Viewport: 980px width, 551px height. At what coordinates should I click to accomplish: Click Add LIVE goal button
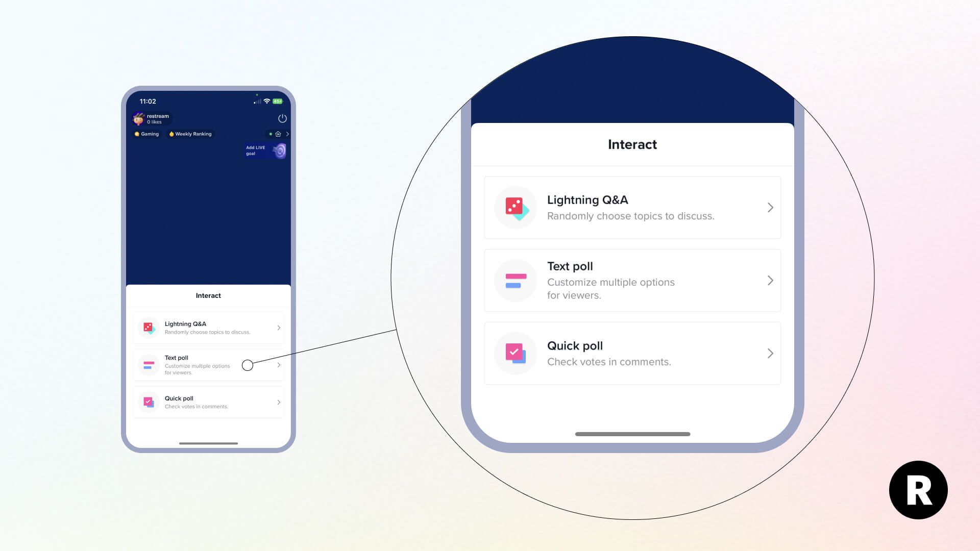(x=264, y=150)
